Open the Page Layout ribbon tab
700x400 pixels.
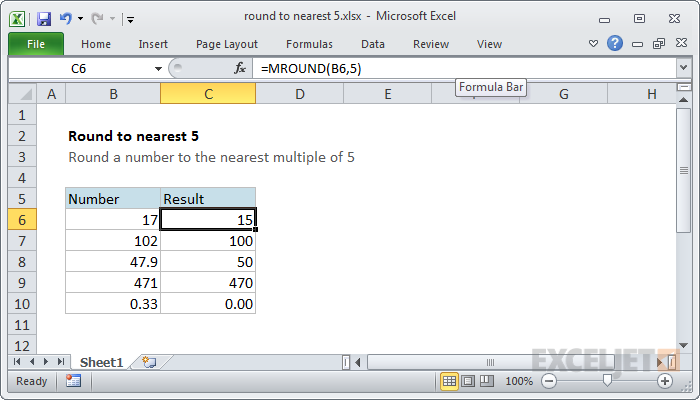click(227, 44)
